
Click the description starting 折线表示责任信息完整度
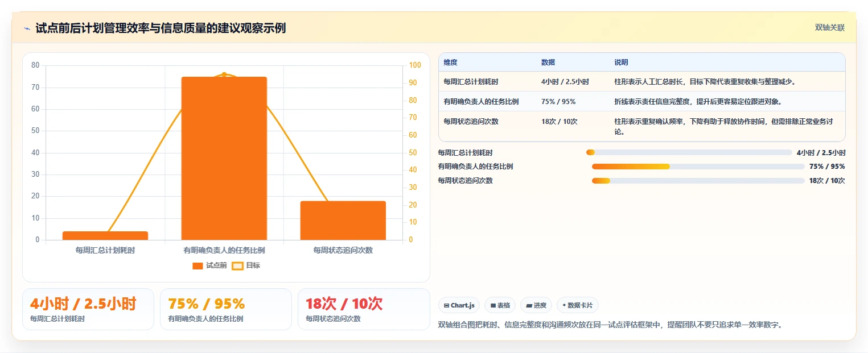click(698, 102)
